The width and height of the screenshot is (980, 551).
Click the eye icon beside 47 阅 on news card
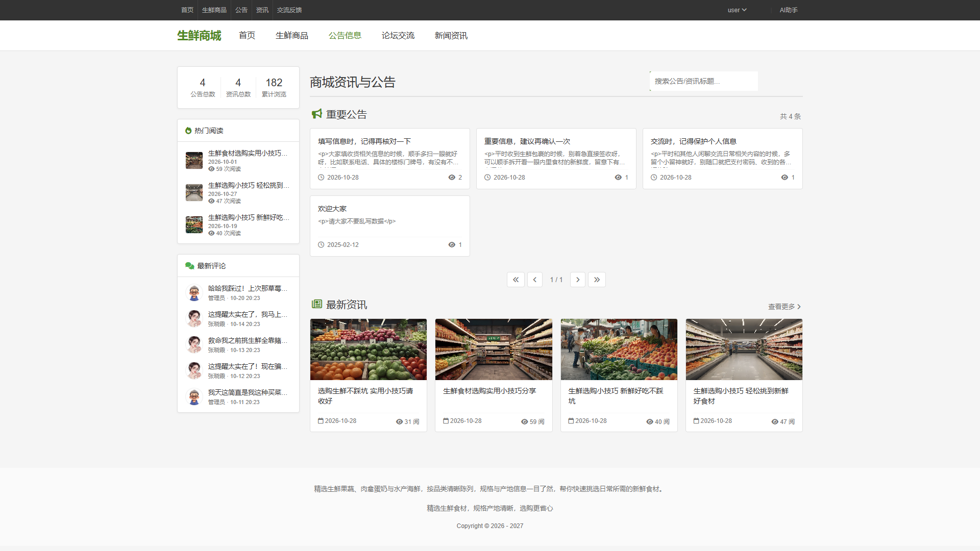(x=775, y=422)
